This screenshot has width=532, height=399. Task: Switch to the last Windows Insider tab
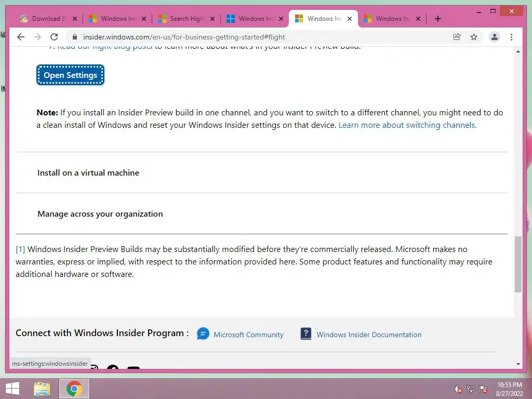point(392,19)
